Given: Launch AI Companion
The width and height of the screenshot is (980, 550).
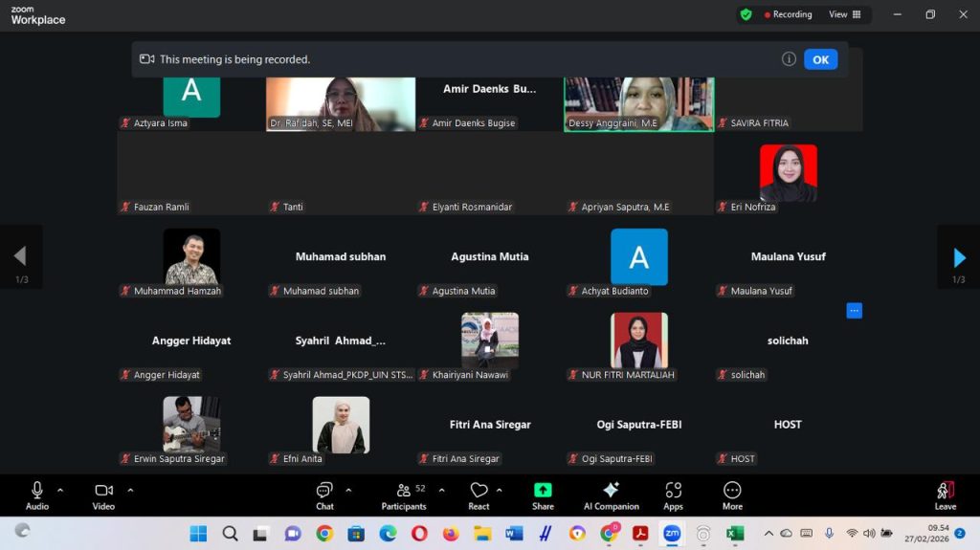Looking at the screenshot, I should [611, 492].
